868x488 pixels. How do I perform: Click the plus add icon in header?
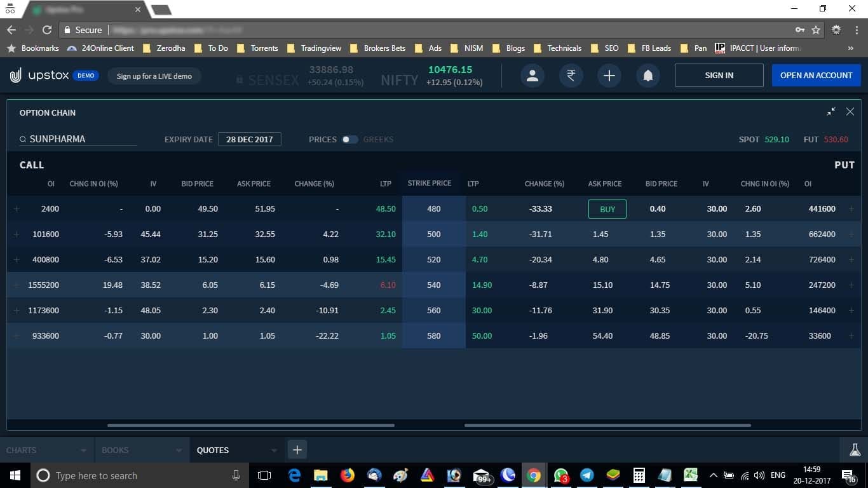(x=609, y=76)
